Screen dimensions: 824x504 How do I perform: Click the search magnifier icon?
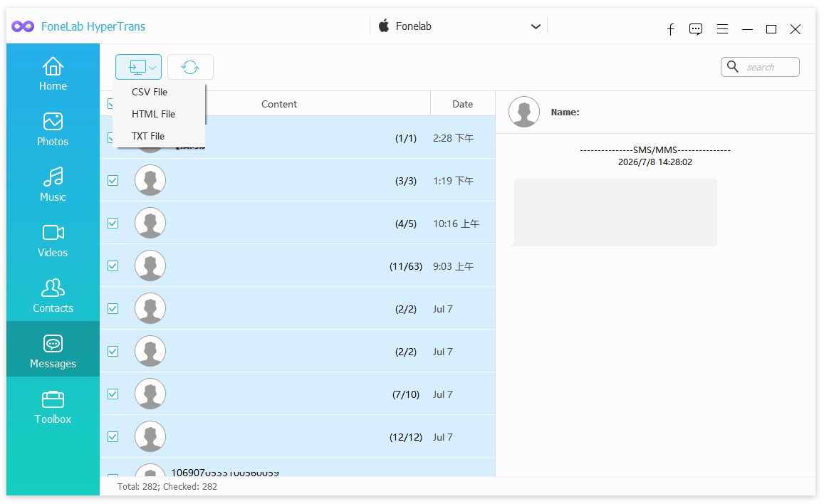click(x=733, y=67)
